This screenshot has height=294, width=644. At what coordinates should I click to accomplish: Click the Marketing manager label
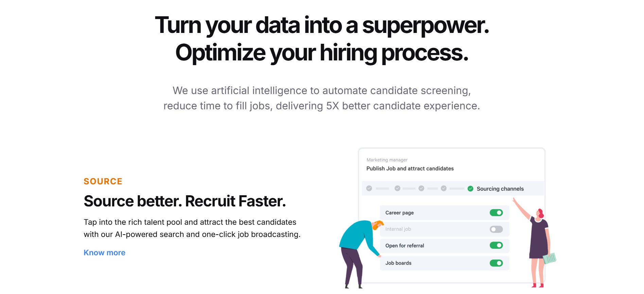(x=387, y=160)
